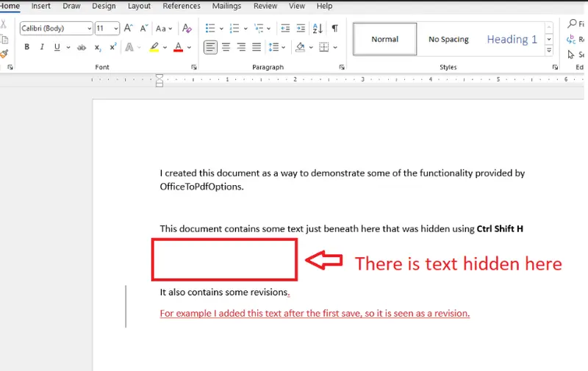Apply the Heading 1 style

coord(512,40)
